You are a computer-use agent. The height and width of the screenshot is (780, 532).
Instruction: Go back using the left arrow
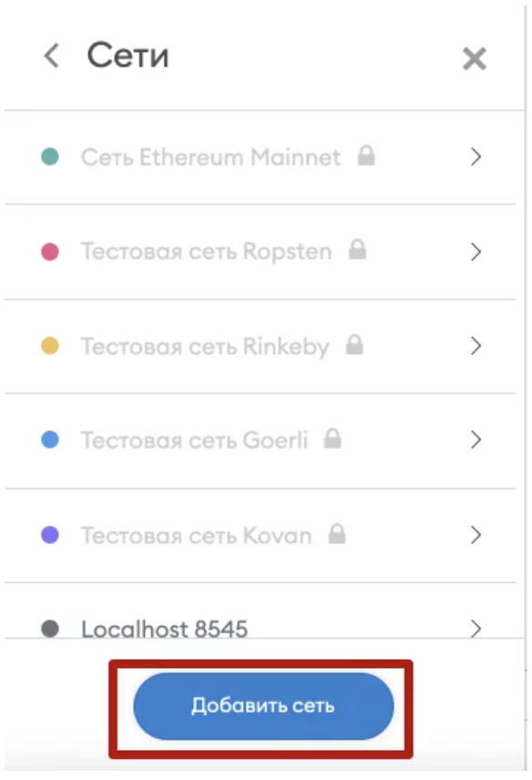pyautogui.click(x=52, y=55)
